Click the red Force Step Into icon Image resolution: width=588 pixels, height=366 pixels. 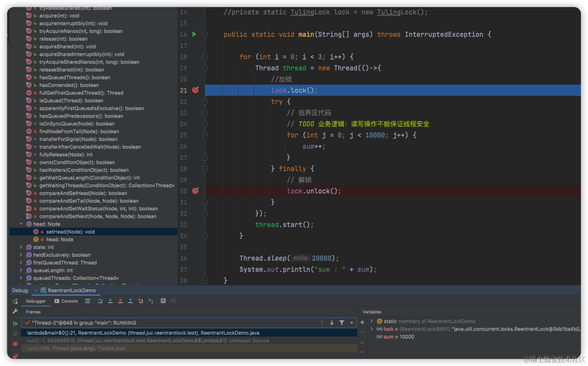pos(120,301)
